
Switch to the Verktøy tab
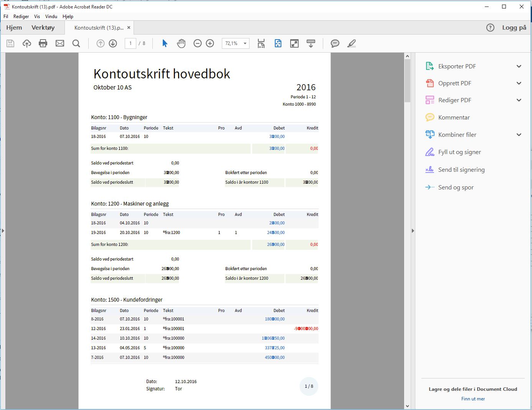[43, 28]
